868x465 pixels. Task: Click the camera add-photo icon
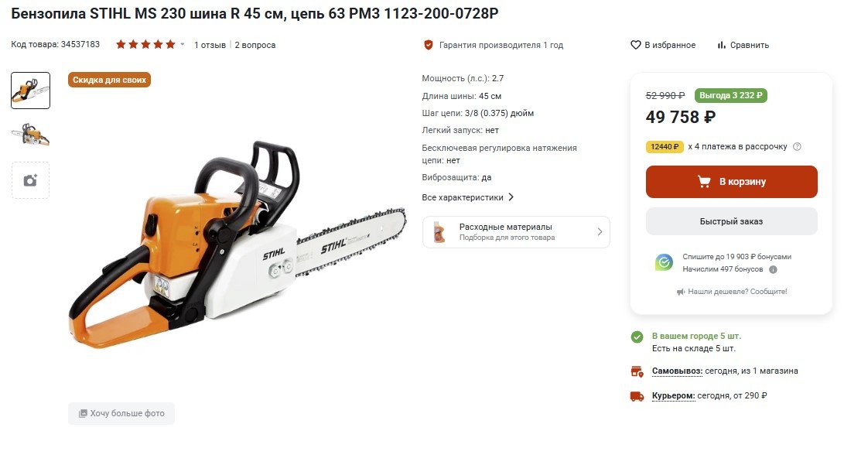pyautogui.click(x=30, y=180)
